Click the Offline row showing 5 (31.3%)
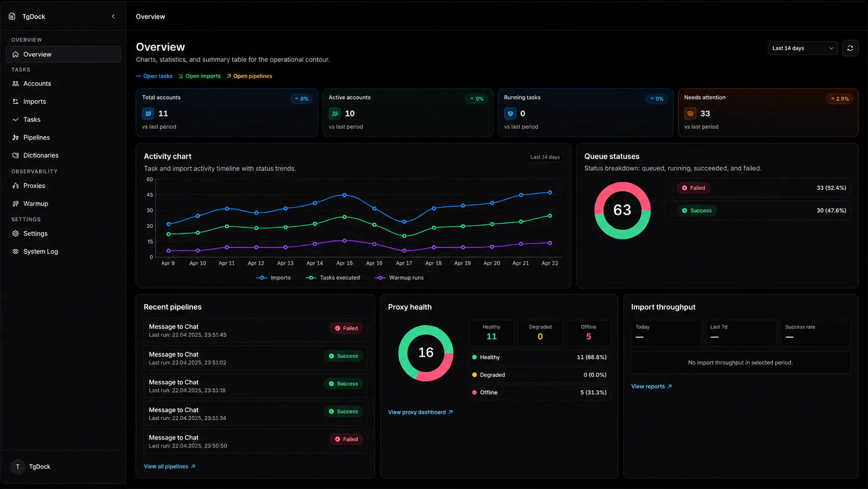Viewport: 868px width, 489px height. pyautogui.click(x=539, y=392)
